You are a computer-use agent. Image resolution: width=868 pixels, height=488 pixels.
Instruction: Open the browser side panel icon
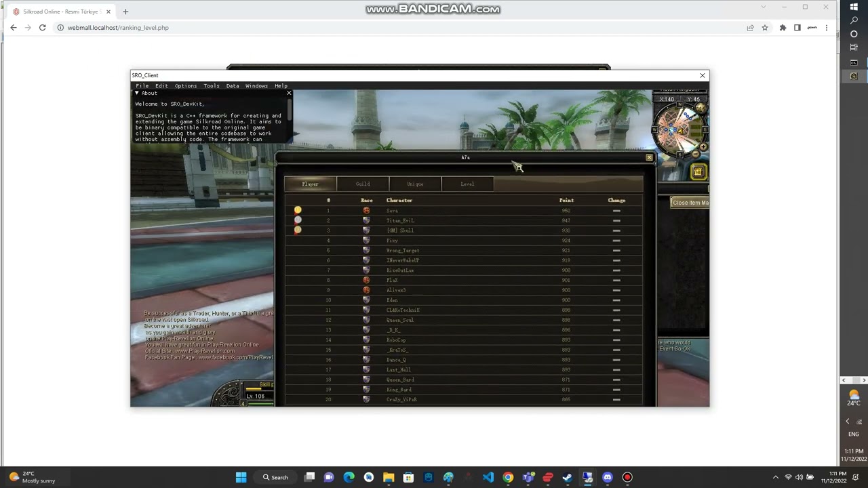coord(797,28)
